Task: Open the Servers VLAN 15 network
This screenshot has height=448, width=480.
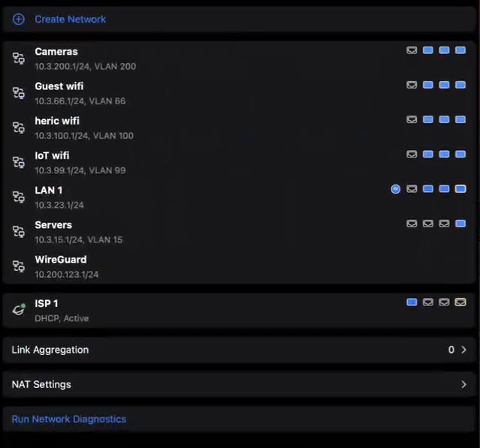Action: (x=53, y=225)
